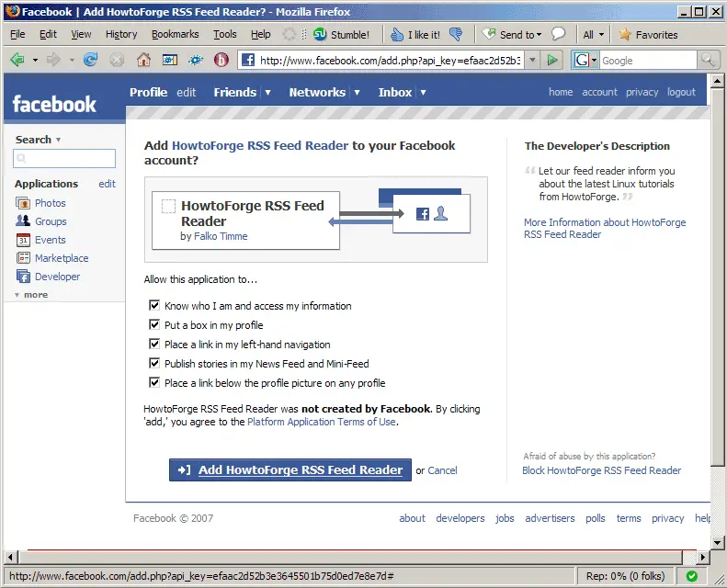Click the URL address field
This screenshot has height=588, width=727.
[x=391, y=61]
